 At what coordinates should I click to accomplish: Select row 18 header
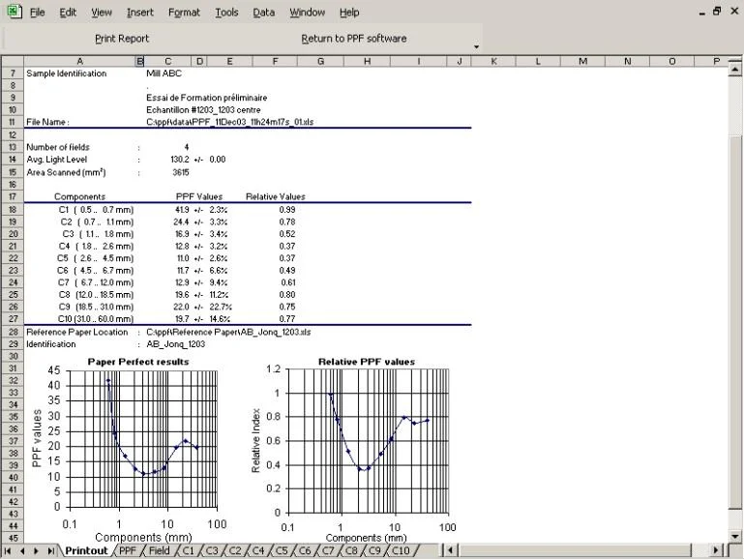pos(13,210)
